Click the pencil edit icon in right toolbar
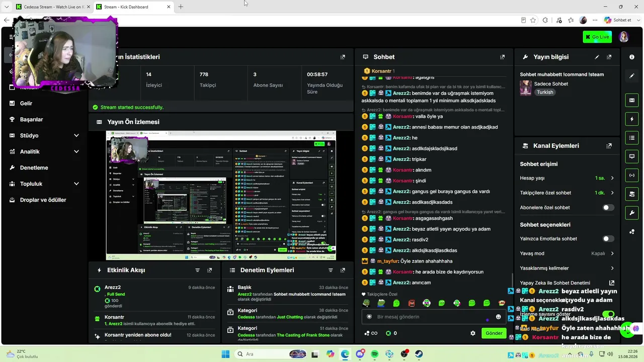Screen dimensions: 644x362 pos(632,76)
